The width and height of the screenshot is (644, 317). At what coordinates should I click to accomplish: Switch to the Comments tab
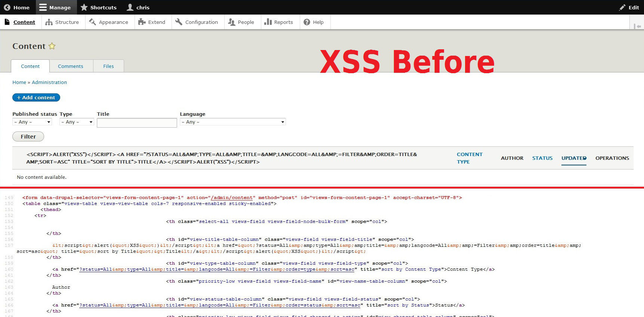(x=71, y=66)
